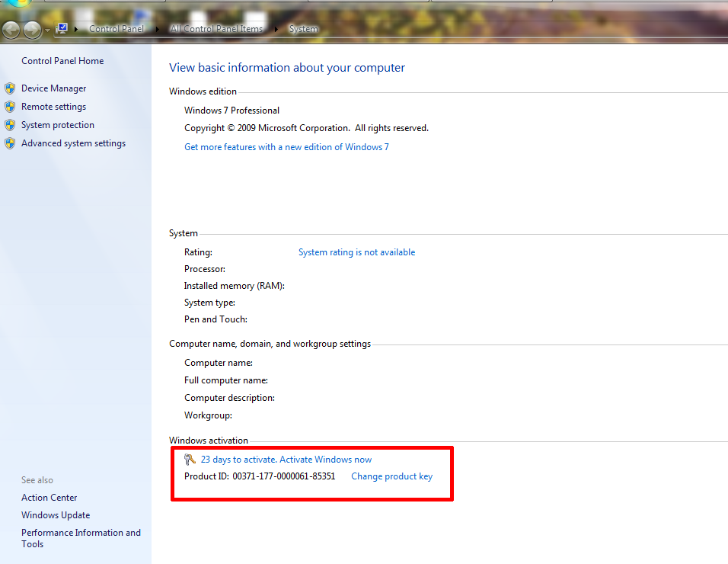Open Control Panel Home link
This screenshot has height=564, width=728.
point(62,61)
